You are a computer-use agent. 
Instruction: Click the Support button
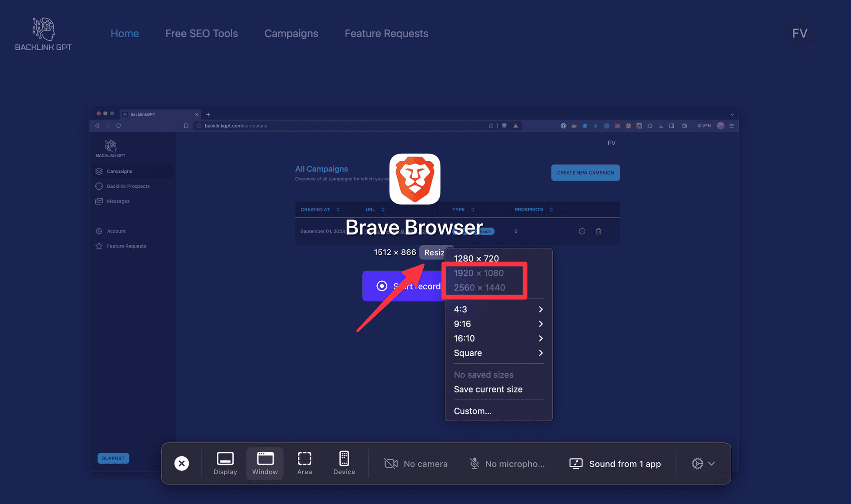[x=113, y=458]
